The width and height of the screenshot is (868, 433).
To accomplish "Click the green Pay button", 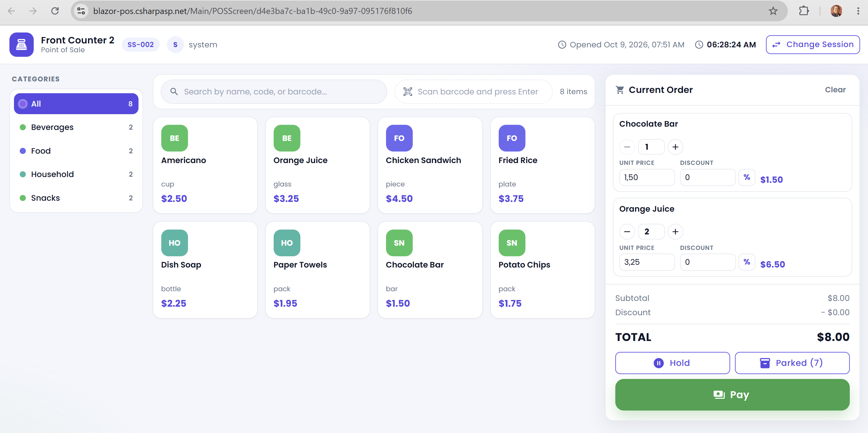I will pos(732,394).
